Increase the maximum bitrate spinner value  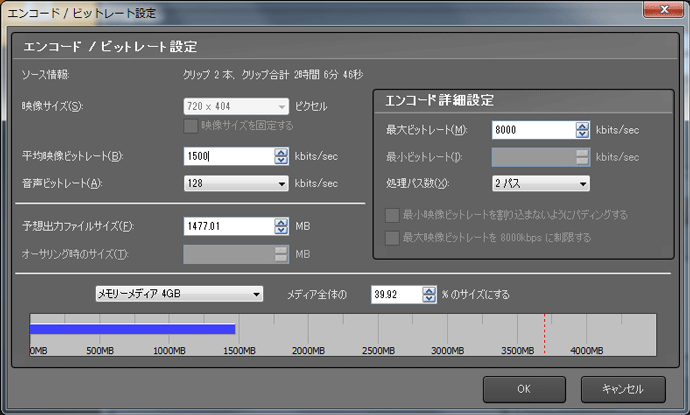point(582,125)
